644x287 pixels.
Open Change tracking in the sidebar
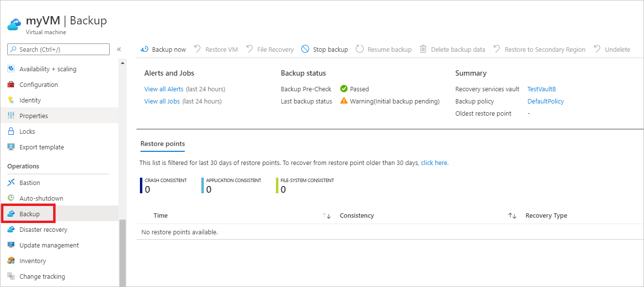tap(11, 276)
